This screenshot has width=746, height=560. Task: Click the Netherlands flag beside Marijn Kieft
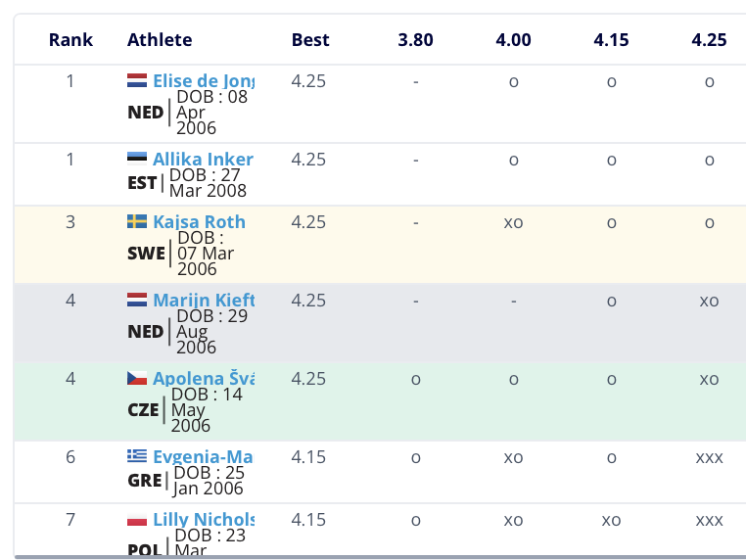tap(137, 301)
